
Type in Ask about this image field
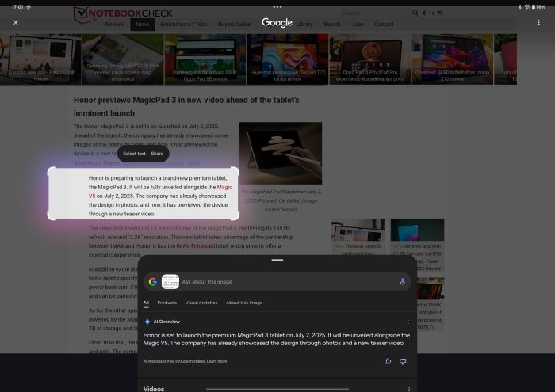(285, 281)
